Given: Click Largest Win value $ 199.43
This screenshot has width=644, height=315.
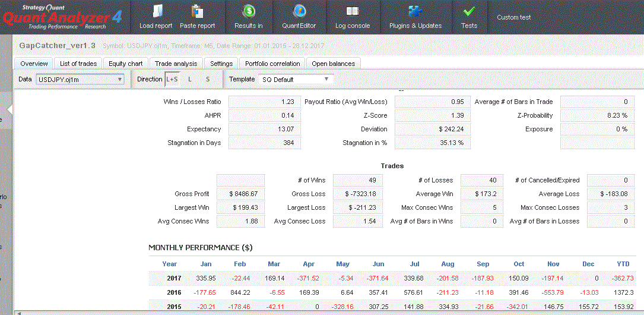Looking at the screenshot, I should 240,207.
